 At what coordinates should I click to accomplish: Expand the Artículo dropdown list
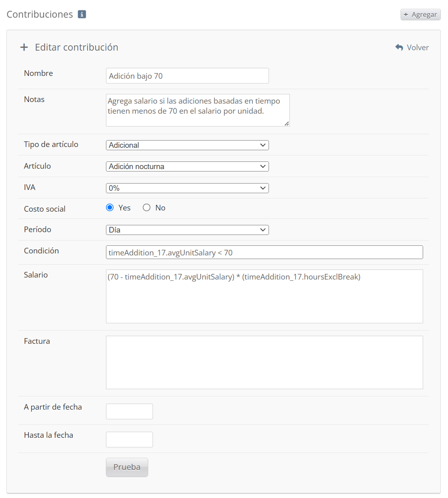click(187, 166)
